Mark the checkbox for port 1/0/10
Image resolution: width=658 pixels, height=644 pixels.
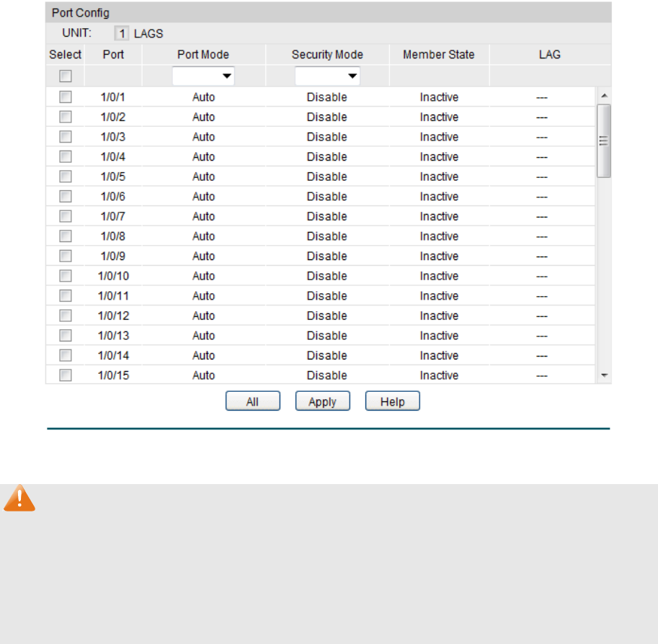click(66, 276)
